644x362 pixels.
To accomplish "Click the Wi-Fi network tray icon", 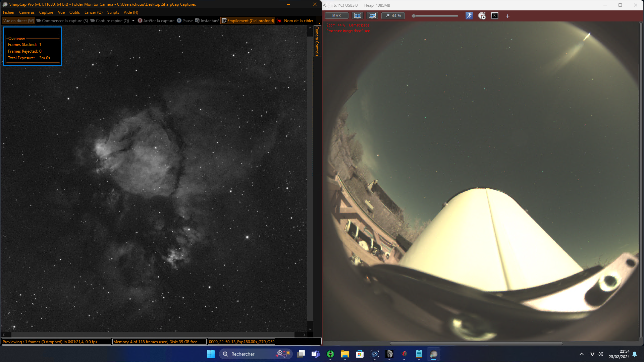I will [592, 354].
